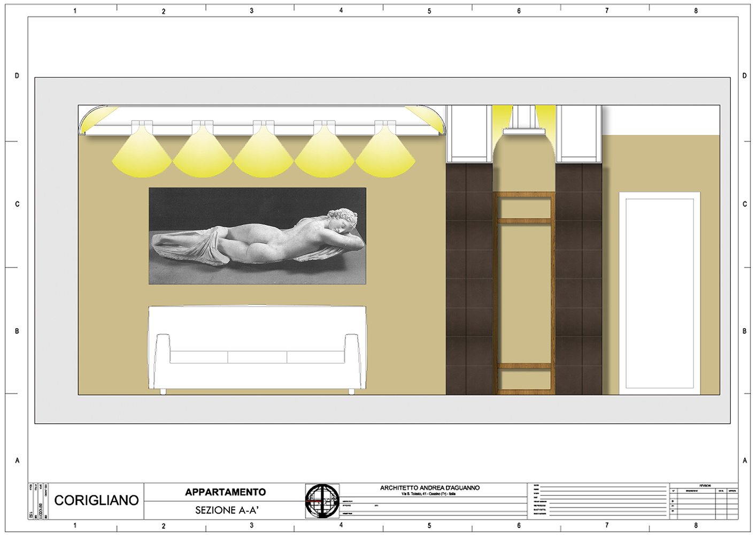756x535 pixels.
Task: Click the top grid column label 4
Action: tap(341, 10)
